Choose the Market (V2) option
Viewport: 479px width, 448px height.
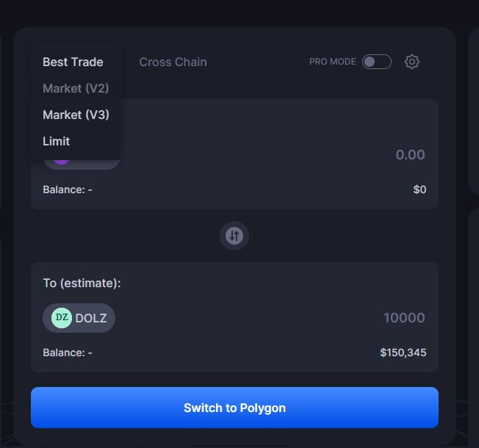(x=76, y=88)
